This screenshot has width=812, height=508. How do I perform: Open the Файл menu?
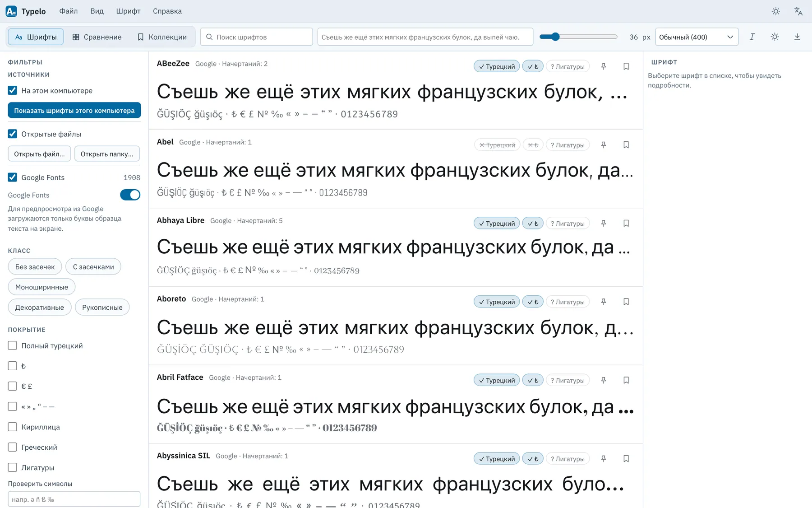pos(69,11)
